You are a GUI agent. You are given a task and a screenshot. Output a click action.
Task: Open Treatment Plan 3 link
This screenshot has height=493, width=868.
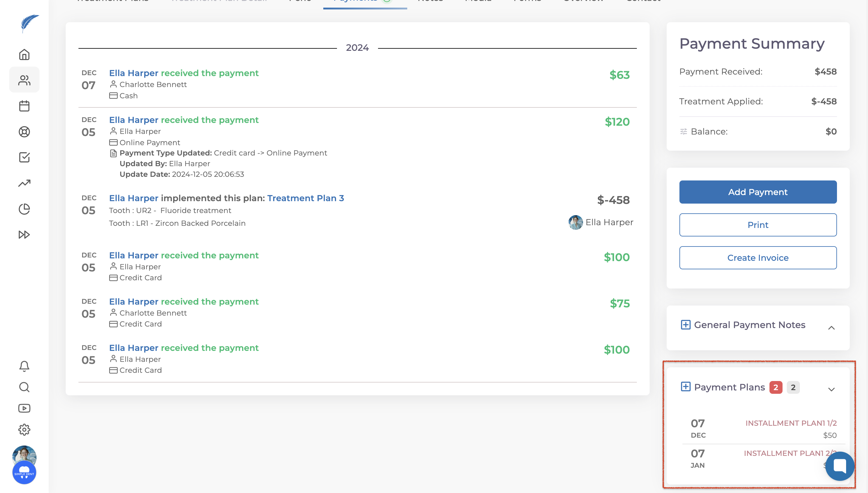(x=305, y=198)
